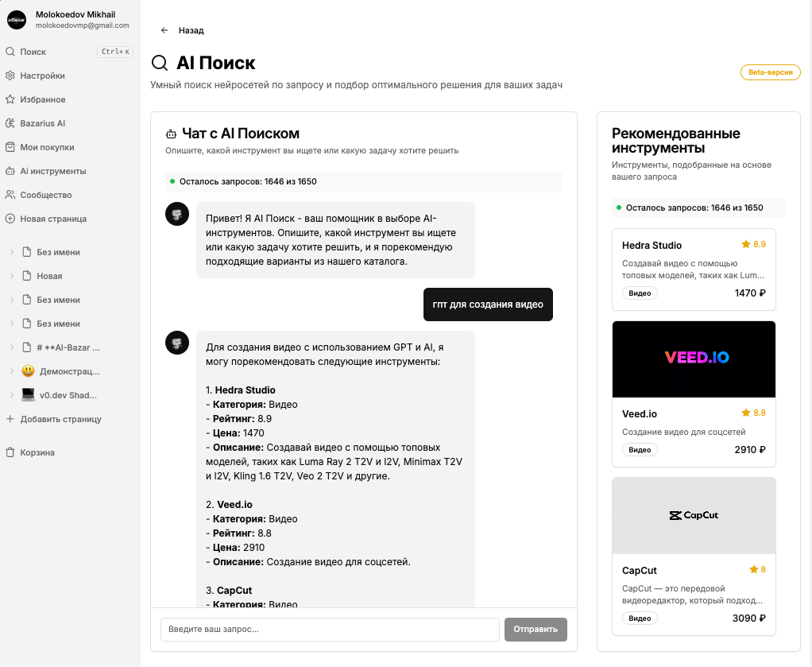Click the Trash bin icon
This screenshot has height=667, width=812.
pyautogui.click(x=10, y=452)
